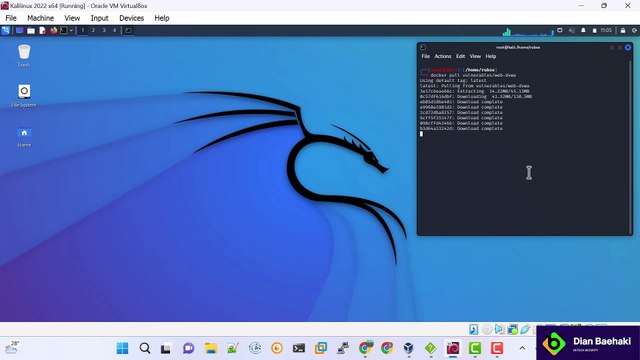Screen dimensions: 640x360
Task: Click the terminal window title bar icon
Action: click(x=423, y=47)
